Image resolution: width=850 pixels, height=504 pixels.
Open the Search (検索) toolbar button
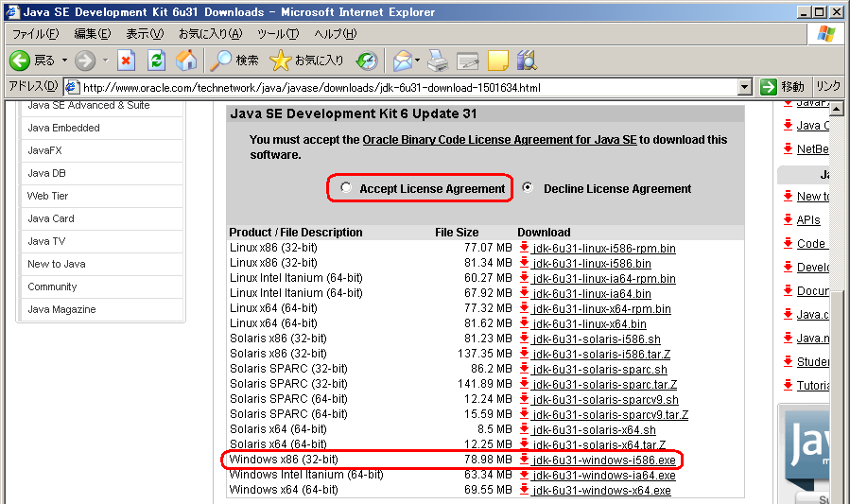click(x=234, y=61)
